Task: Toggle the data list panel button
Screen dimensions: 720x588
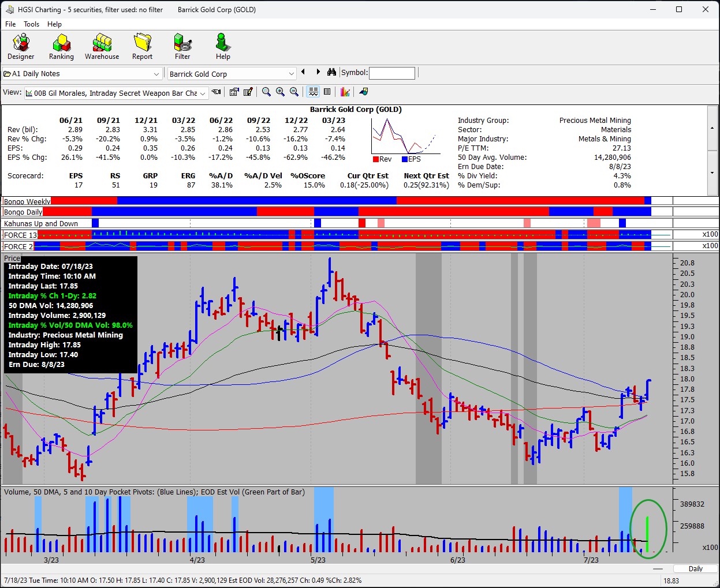Action: pyautogui.click(x=327, y=92)
